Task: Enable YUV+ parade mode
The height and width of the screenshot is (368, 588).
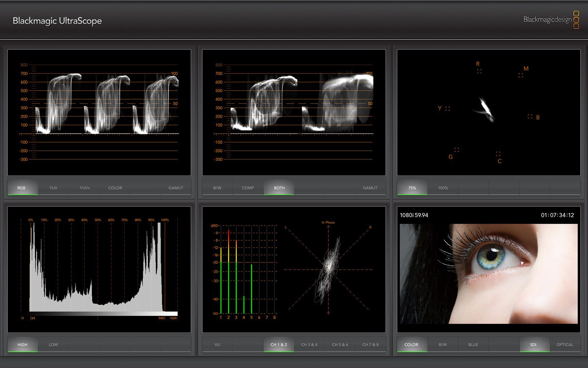Action: coord(84,188)
